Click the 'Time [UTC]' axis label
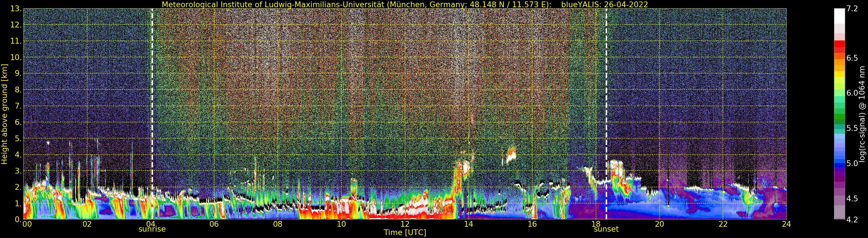Image resolution: width=868 pixels, height=238 pixels. click(x=405, y=233)
